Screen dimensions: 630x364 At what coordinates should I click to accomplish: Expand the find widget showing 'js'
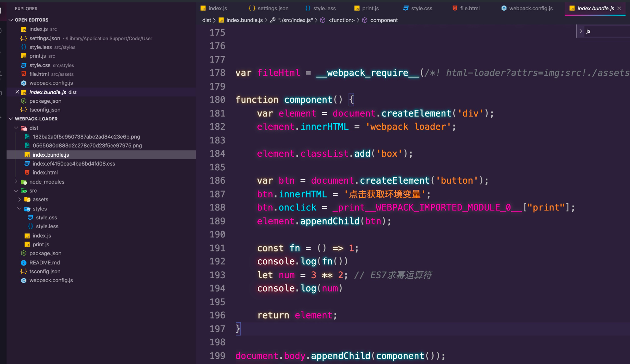click(581, 31)
